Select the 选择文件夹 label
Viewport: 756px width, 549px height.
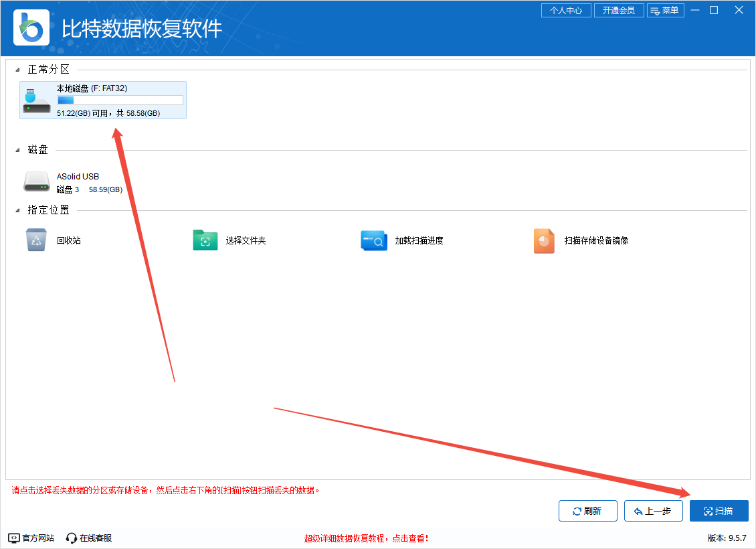click(246, 240)
